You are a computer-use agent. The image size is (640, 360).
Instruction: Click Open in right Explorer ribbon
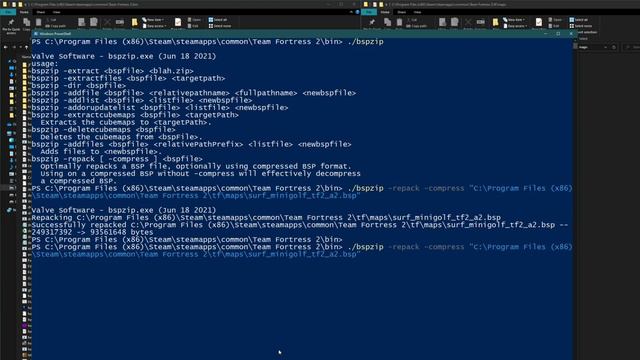(x=555, y=20)
